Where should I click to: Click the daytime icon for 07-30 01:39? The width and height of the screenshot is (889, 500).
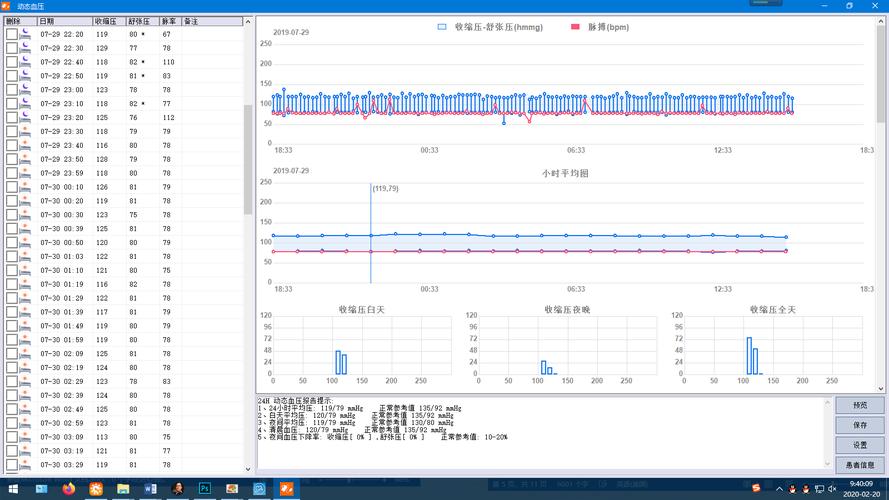(x=26, y=312)
